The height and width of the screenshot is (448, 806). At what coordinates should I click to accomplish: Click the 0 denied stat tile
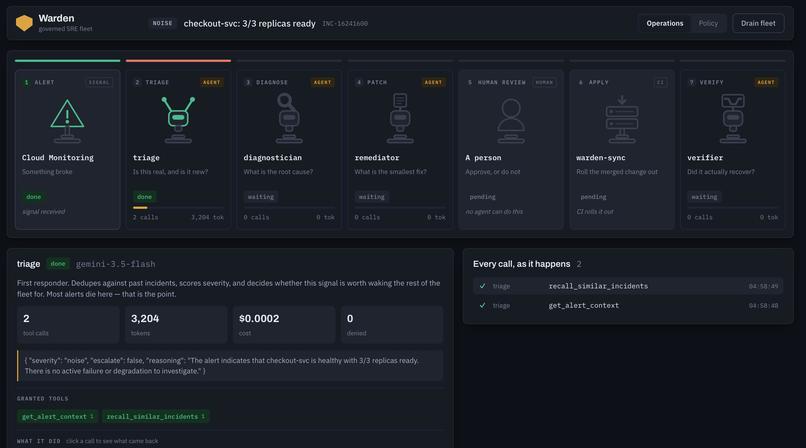(x=392, y=325)
